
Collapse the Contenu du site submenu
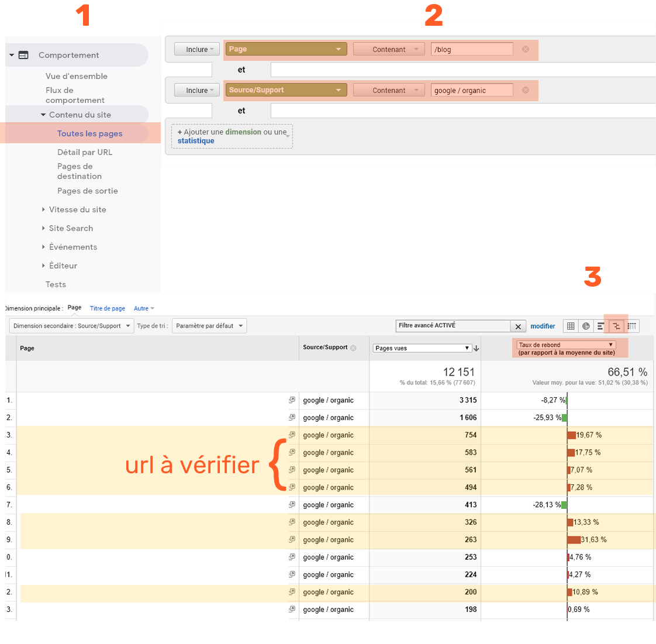[43, 115]
